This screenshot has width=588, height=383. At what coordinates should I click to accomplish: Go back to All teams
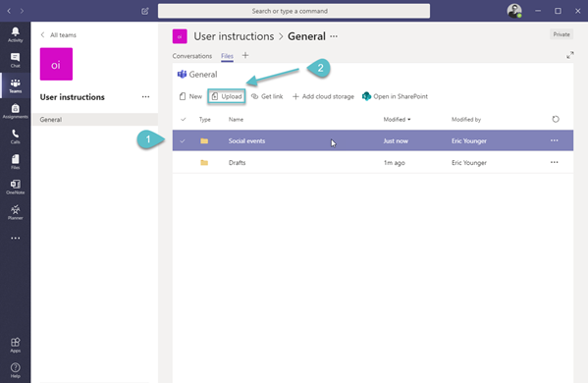click(59, 35)
